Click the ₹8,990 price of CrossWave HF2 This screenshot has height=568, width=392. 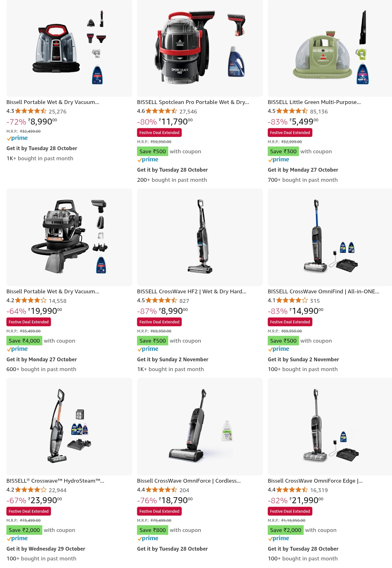pos(173,311)
